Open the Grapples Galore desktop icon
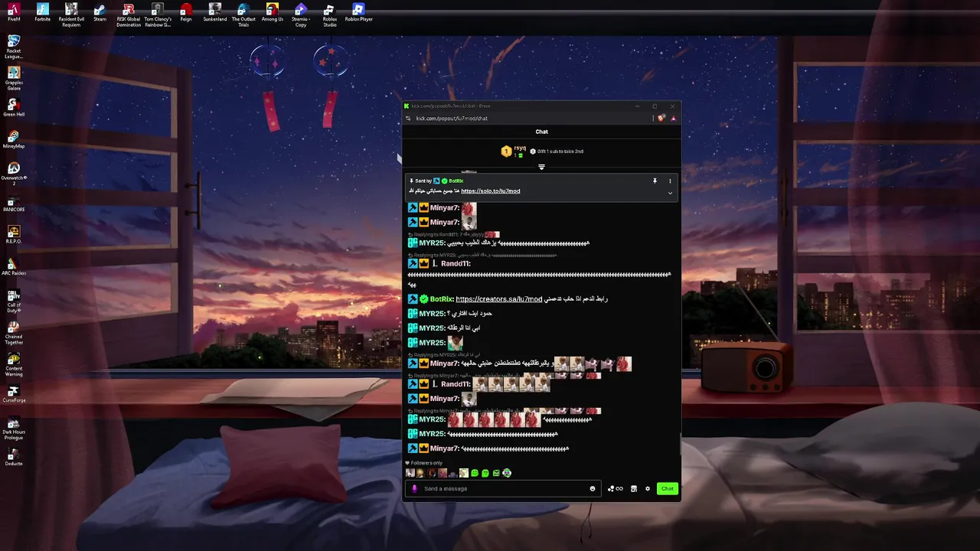This screenshot has height=551, width=980. [14, 79]
